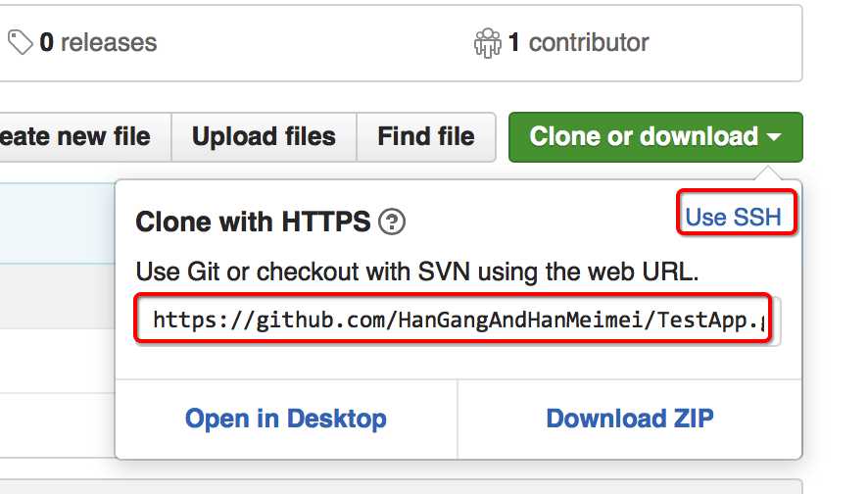Open the Find file button
This screenshot has width=868, height=494.
point(426,137)
